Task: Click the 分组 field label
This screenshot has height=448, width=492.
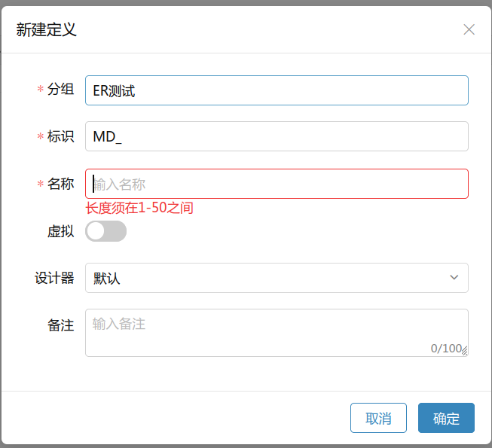Action: coord(60,90)
